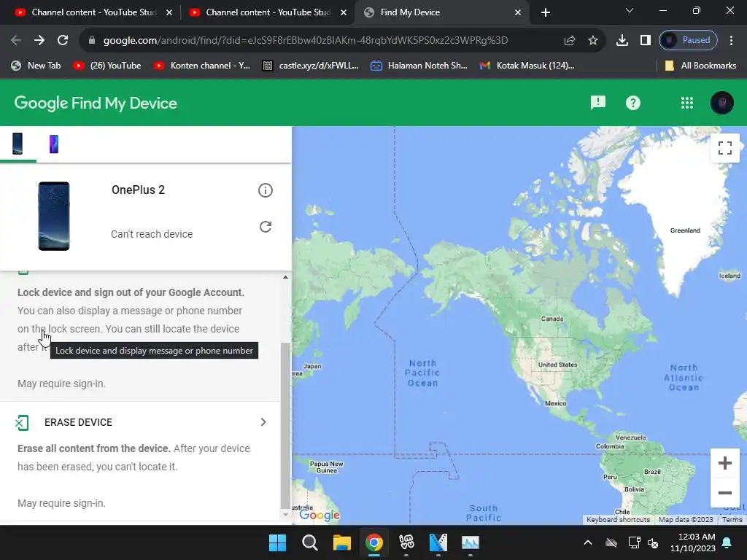Send feedback via the feedback icon

(x=598, y=102)
